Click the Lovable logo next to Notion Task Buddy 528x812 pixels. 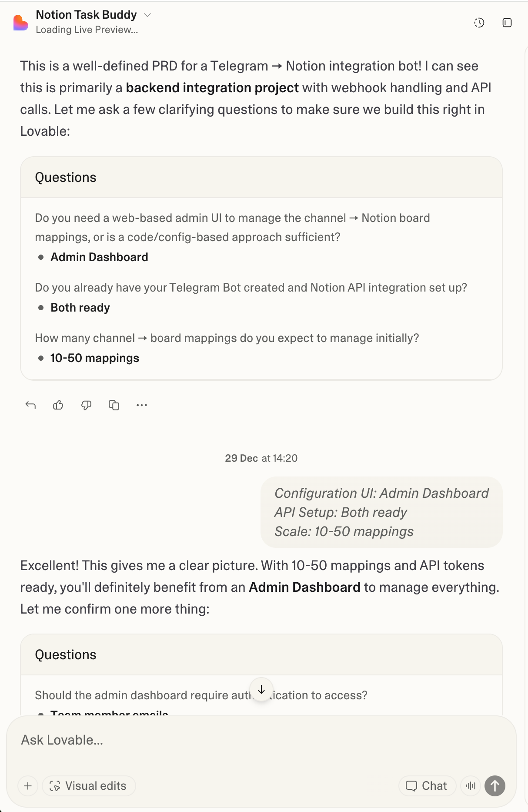(20, 22)
